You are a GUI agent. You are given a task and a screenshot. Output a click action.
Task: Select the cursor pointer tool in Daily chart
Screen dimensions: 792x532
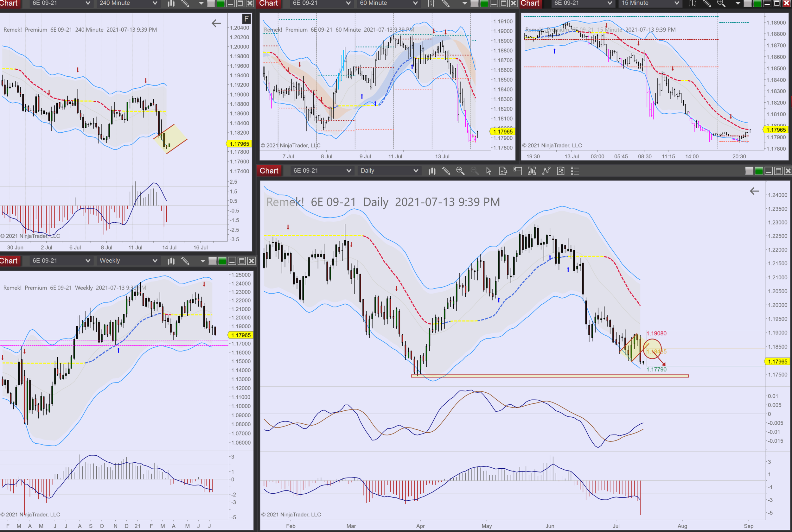click(x=489, y=171)
